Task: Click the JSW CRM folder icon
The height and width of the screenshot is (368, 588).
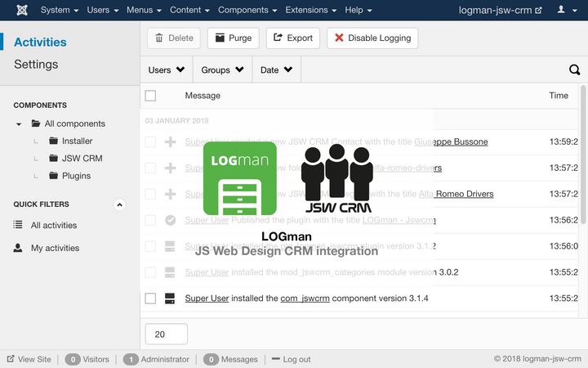Action: [x=54, y=158]
